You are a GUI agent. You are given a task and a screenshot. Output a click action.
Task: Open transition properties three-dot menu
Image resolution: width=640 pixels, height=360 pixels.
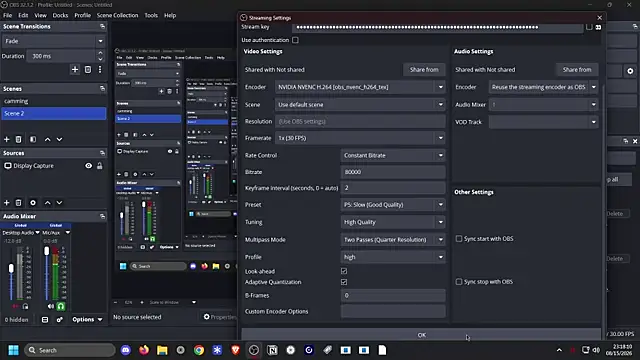point(100,69)
